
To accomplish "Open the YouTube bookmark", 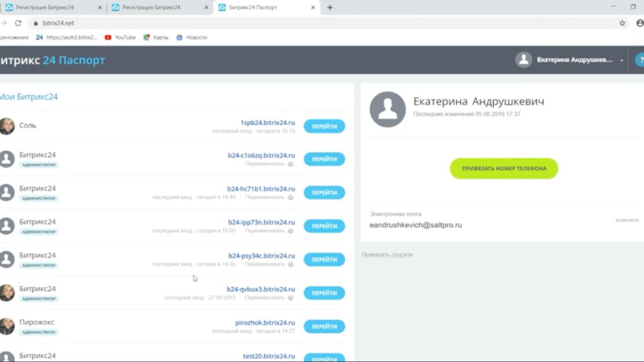I will 120,37.
